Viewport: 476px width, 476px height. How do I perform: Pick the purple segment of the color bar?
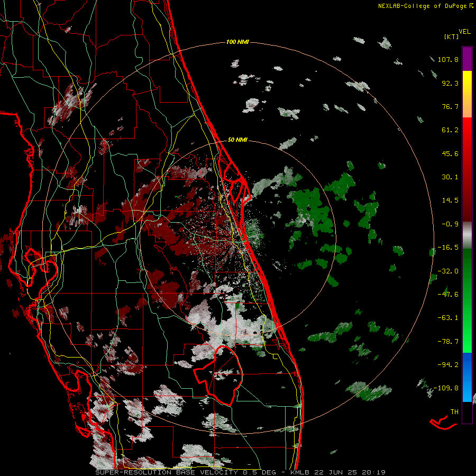tap(467, 59)
